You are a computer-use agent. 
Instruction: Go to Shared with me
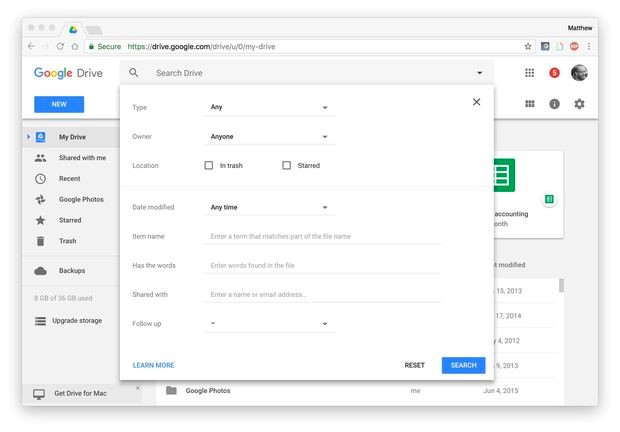point(82,157)
